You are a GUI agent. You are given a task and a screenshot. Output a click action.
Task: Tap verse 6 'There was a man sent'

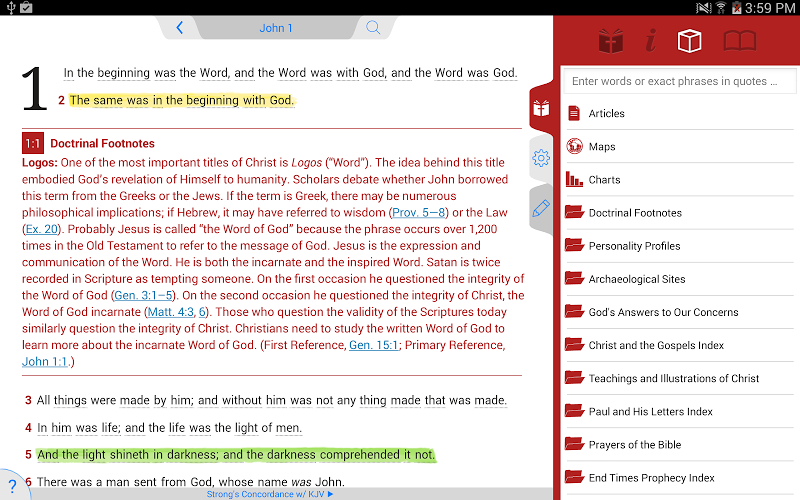pos(191,482)
